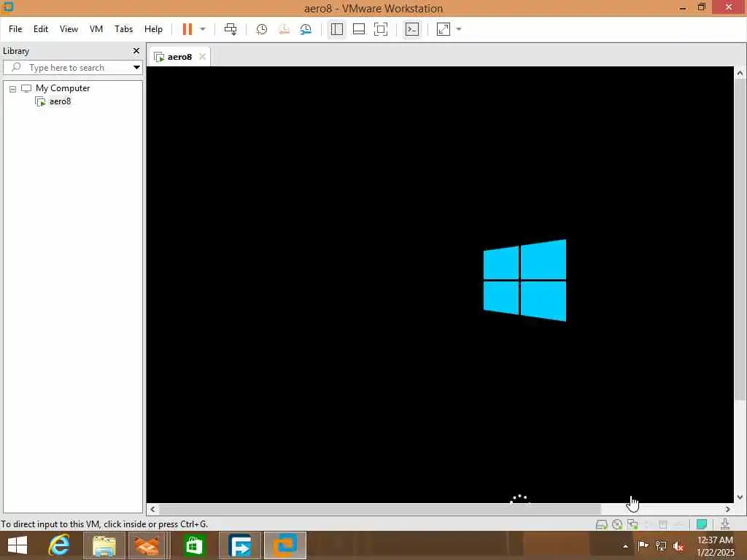This screenshot has width=747, height=560.
Task: Select My Computer in the library tree
Action: click(x=63, y=88)
